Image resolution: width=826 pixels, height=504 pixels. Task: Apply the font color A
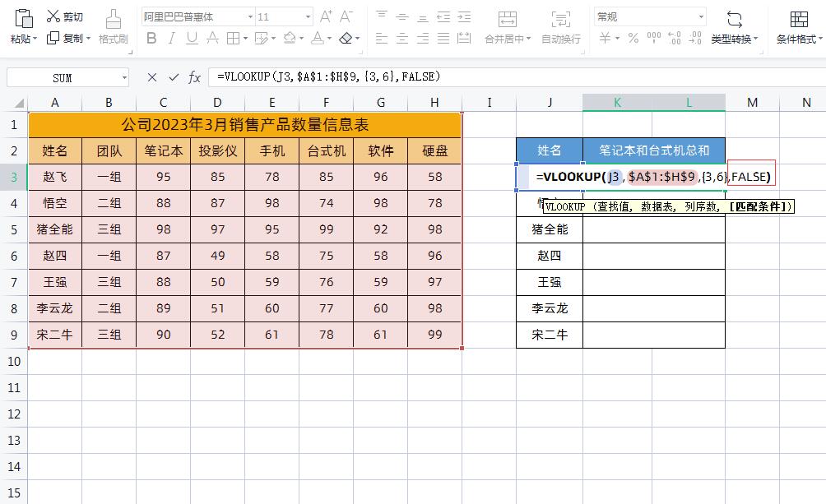[318, 38]
